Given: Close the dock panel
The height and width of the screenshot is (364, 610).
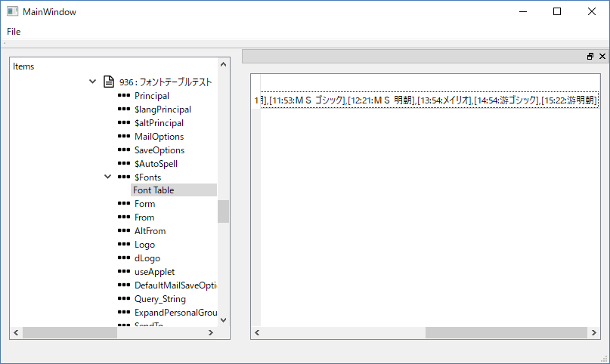Looking at the screenshot, I should click(602, 57).
